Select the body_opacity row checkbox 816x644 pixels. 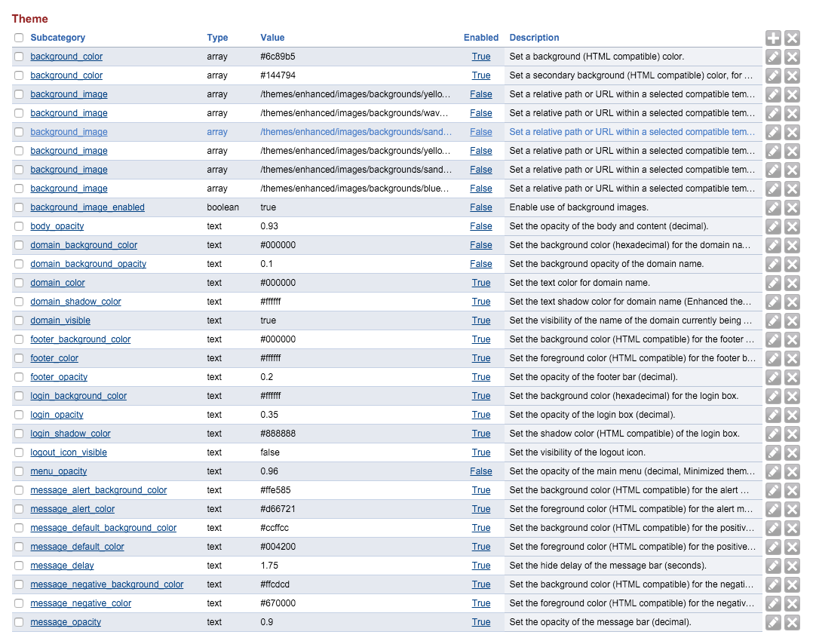click(x=19, y=225)
